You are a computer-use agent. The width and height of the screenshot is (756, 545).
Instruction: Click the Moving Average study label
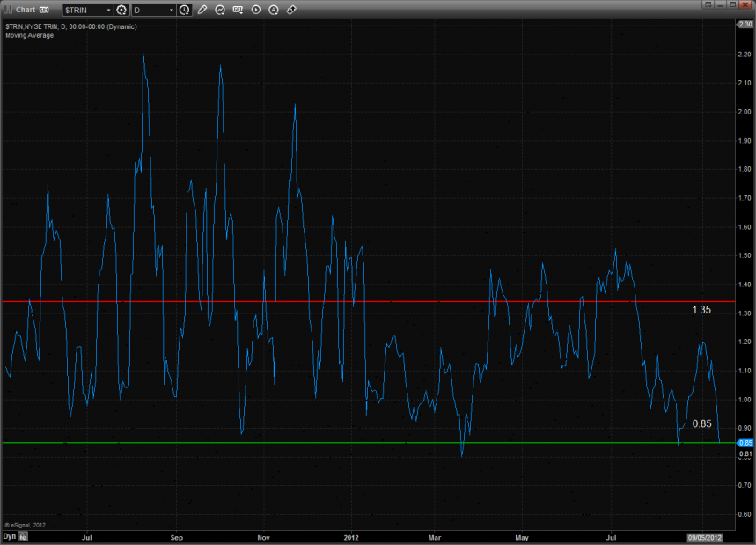click(29, 35)
